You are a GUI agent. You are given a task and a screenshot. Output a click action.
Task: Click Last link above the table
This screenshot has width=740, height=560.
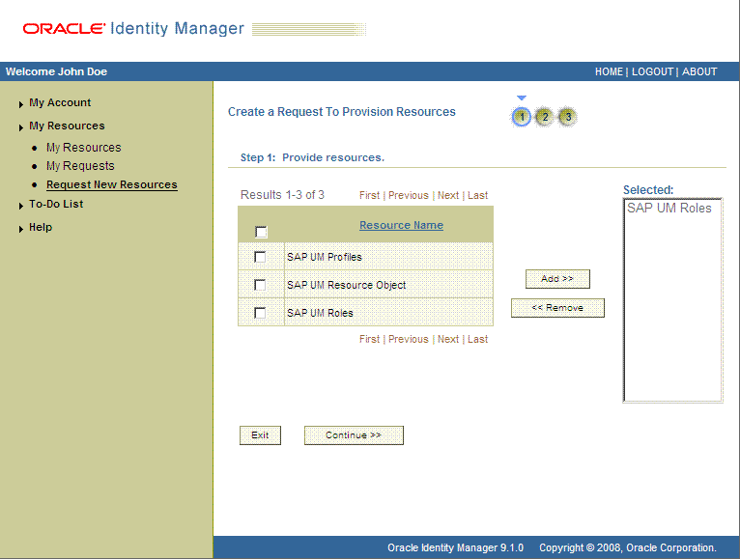(477, 195)
